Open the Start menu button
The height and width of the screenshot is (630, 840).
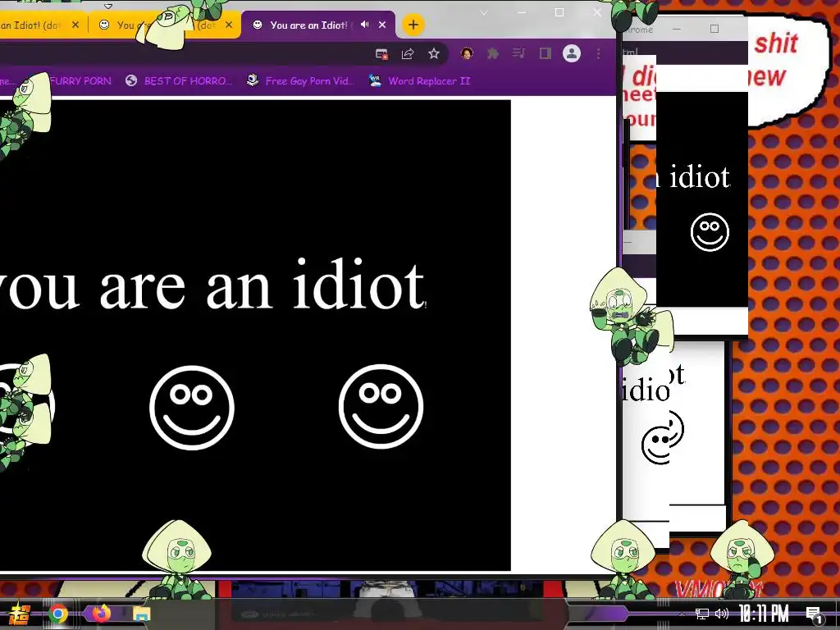[20, 614]
